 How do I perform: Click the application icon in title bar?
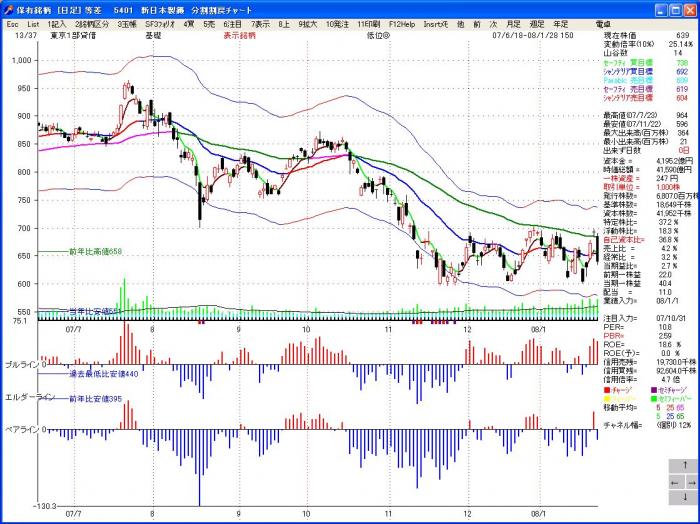tap(8, 8)
